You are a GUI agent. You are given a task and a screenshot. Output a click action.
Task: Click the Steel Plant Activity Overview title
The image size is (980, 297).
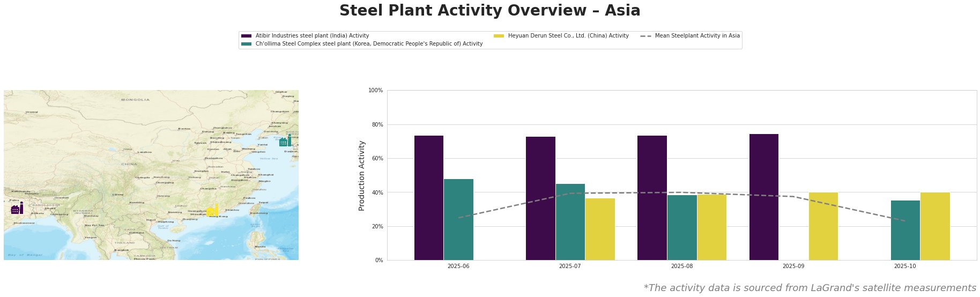pos(489,11)
